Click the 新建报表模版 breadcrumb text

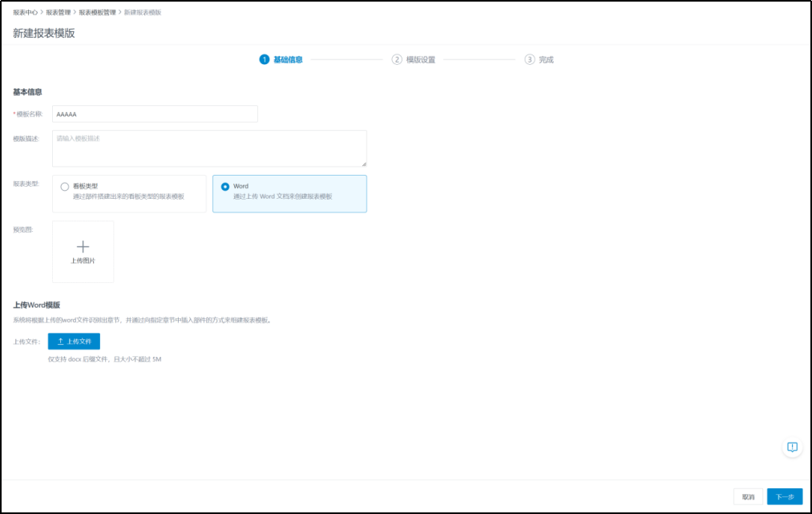click(143, 13)
